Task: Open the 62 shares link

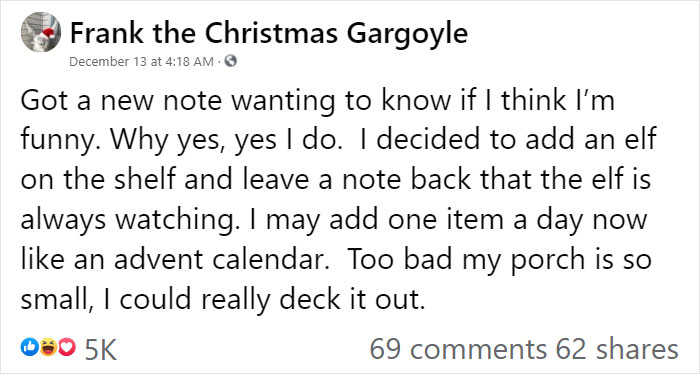Action: [x=617, y=349]
